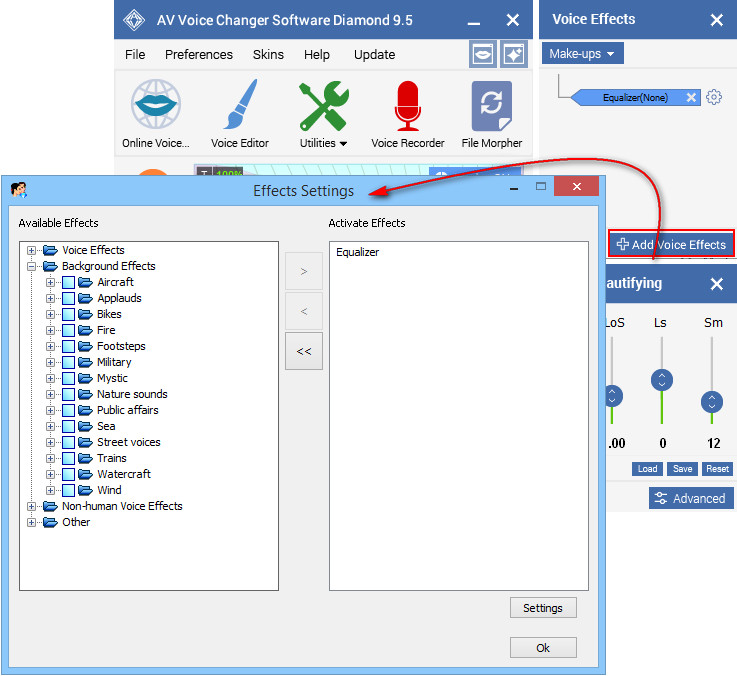737x676 pixels.
Task: Open Equalizer gear settings icon
Action: [713, 97]
